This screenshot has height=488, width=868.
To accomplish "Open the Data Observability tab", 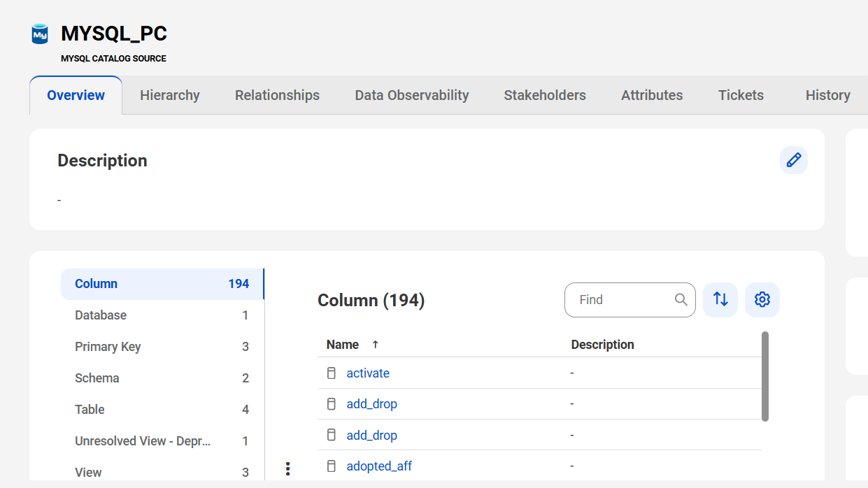I will 412,95.
